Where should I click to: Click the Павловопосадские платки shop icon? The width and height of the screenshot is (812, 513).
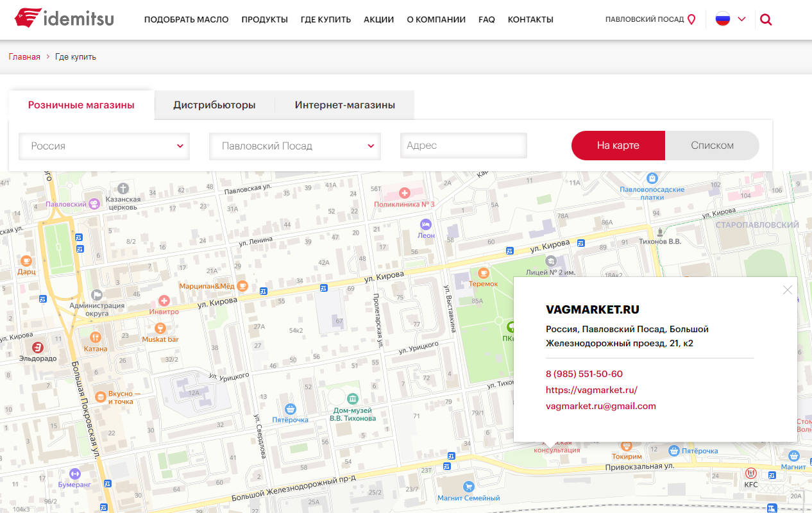click(652, 178)
